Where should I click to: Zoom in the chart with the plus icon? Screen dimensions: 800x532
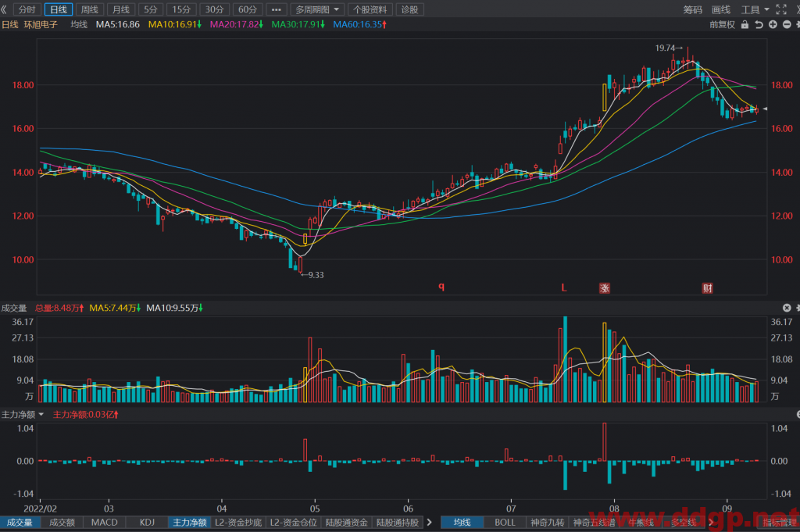click(x=773, y=24)
